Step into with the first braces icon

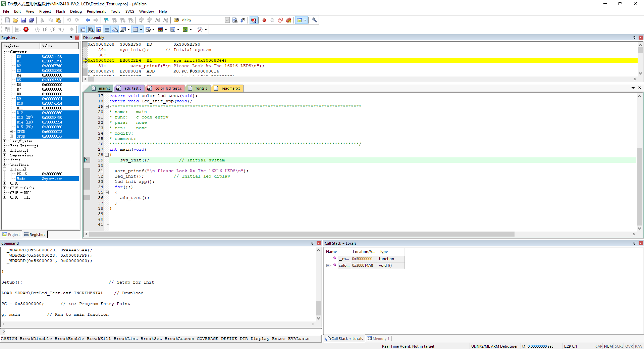point(37,30)
